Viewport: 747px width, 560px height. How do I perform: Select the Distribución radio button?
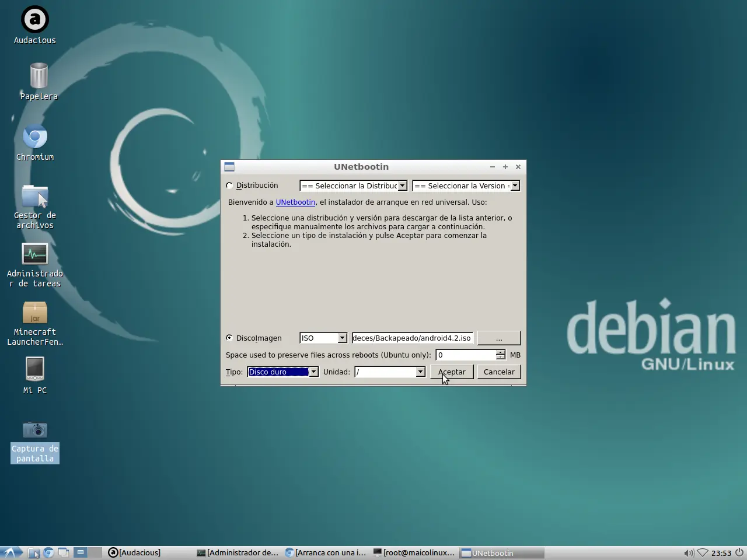tap(229, 185)
